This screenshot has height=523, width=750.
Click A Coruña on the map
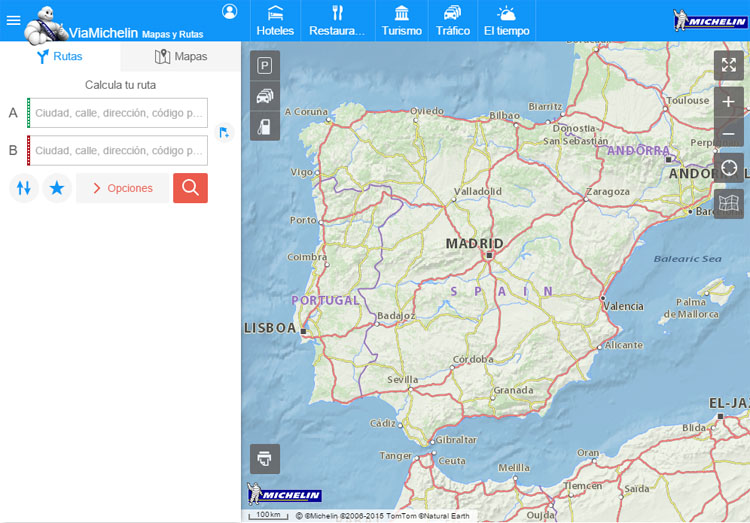(306, 111)
